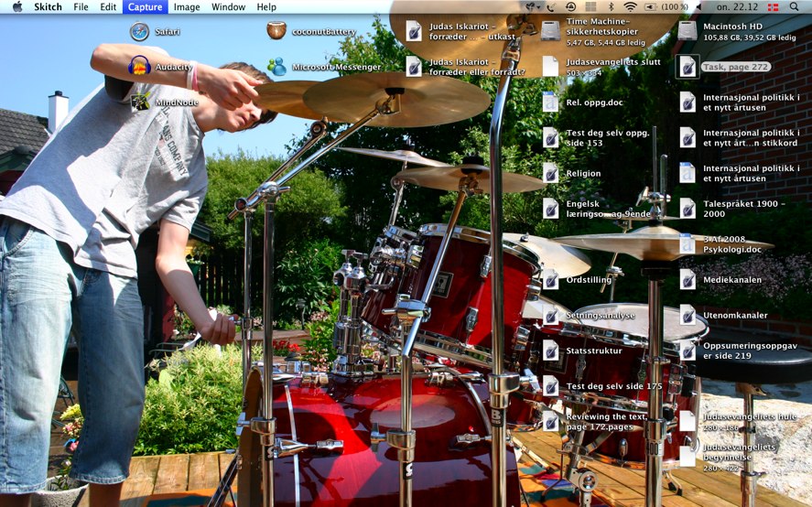Open the Skitch heart menu bar dropdown
Screen dimensions: 812x507
tap(533, 6)
